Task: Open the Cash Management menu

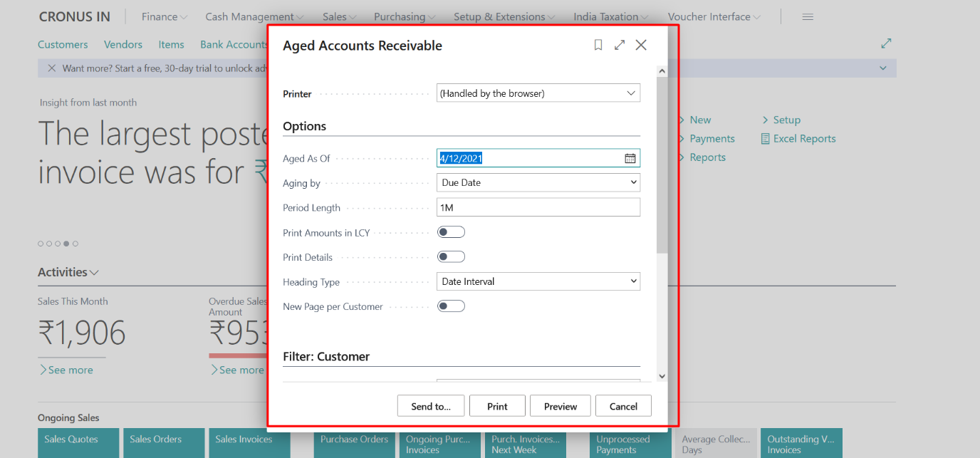Action: click(249, 16)
